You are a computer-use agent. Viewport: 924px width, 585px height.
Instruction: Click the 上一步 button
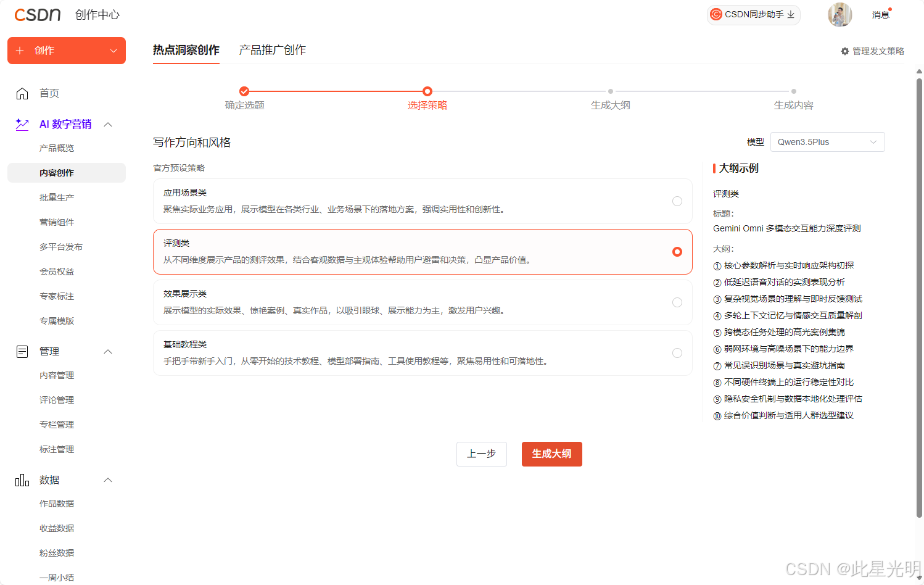coord(482,454)
